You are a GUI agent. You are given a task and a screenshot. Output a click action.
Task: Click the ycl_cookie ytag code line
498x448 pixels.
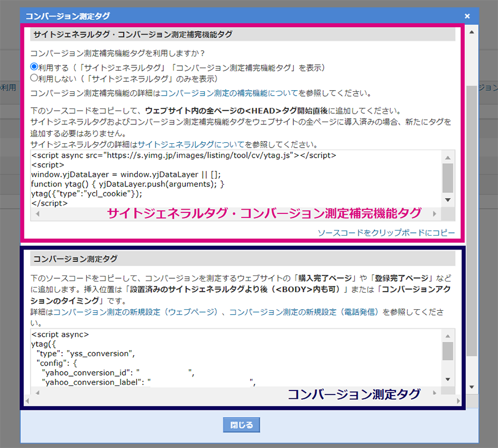point(87,194)
